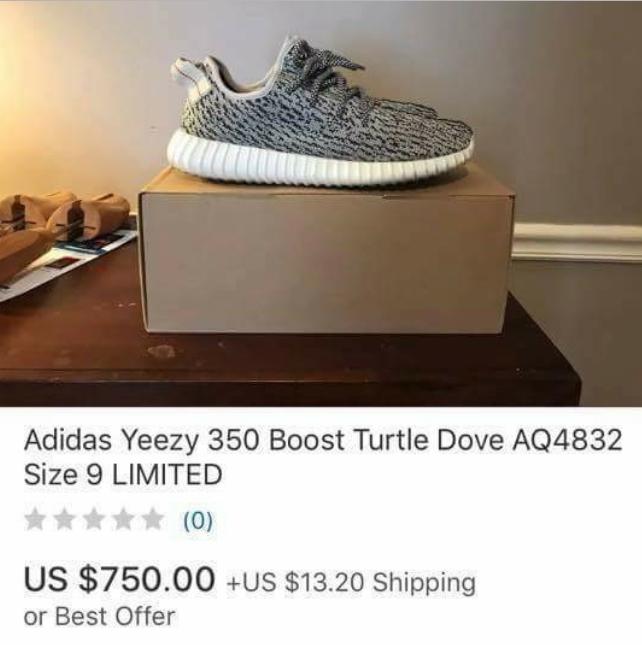Click the US $750.00 price
642x645 pixels.
(119, 579)
